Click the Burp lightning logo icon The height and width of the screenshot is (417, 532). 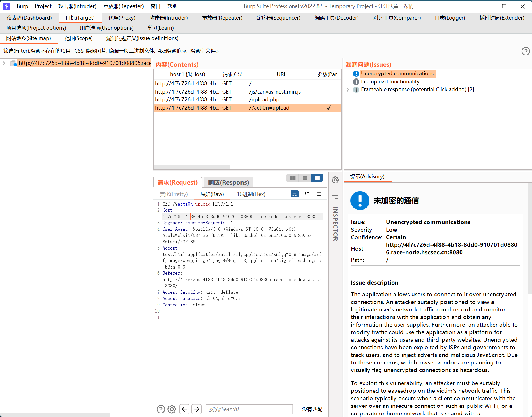point(6,6)
